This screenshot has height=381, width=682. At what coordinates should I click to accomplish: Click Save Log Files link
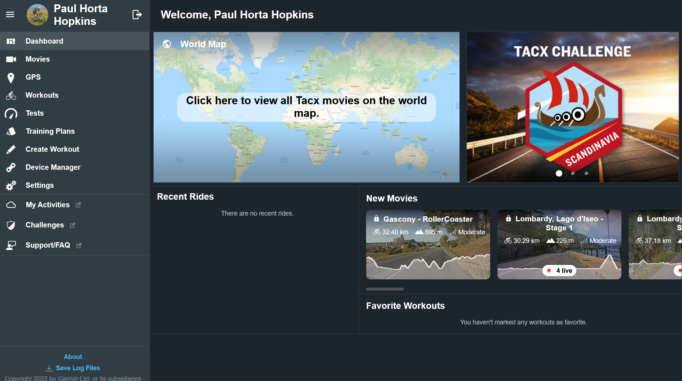[78, 368]
